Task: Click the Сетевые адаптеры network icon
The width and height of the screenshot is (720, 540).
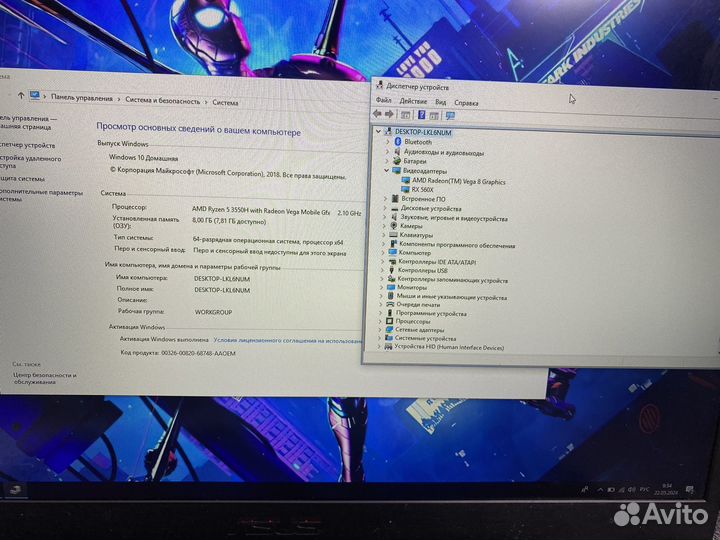Action: 389,330
